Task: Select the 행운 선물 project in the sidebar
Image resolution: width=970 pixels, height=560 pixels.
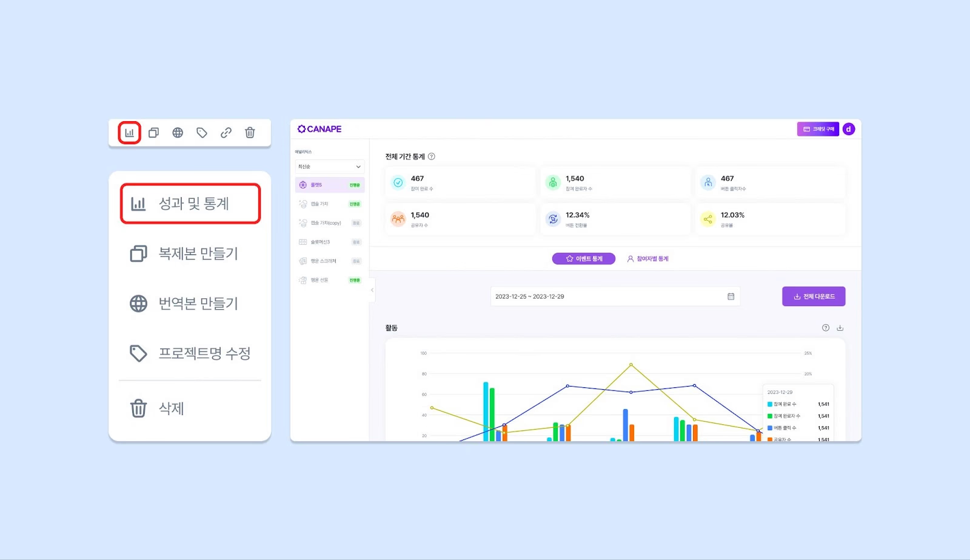Action: coord(330,280)
